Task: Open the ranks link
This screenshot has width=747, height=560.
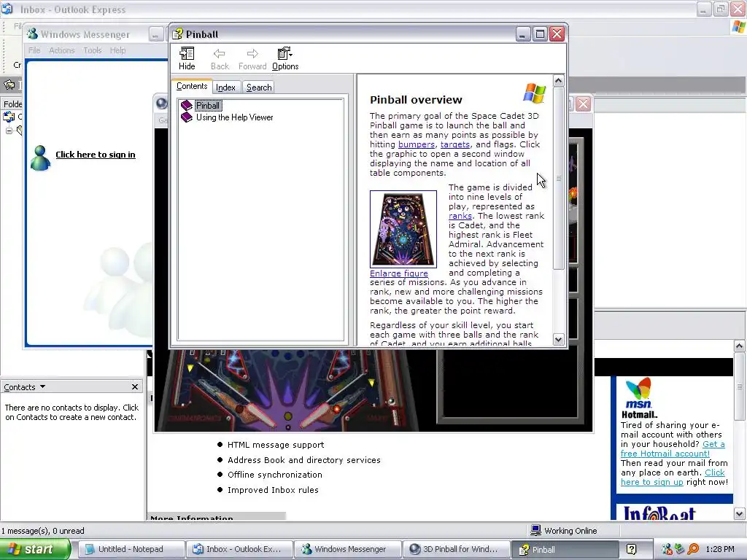Action: click(x=460, y=216)
